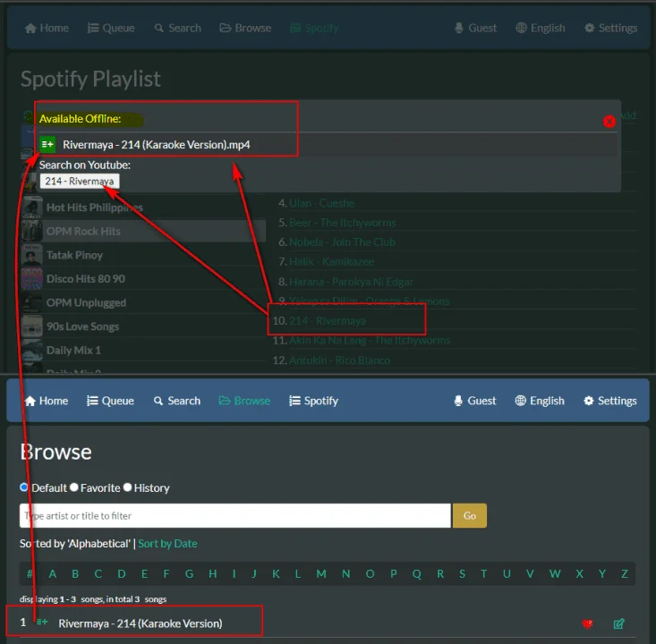Open Browse in the top Spotify page navbar
The height and width of the screenshot is (644, 656).
tap(245, 28)
